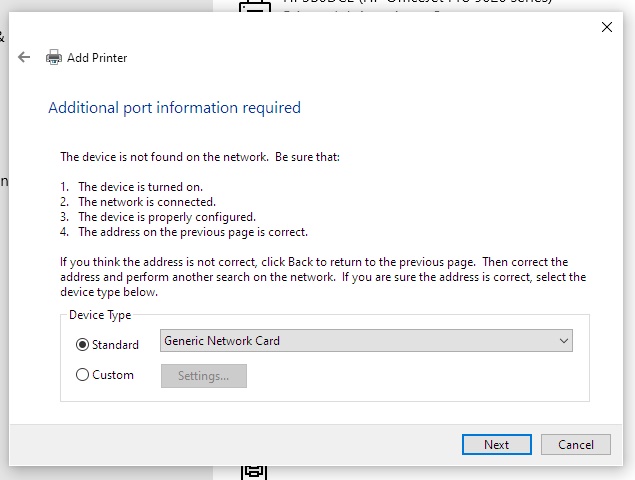Click the printer icon above the dialog
This screenshot has width=635, height=480.
[254, 6]
